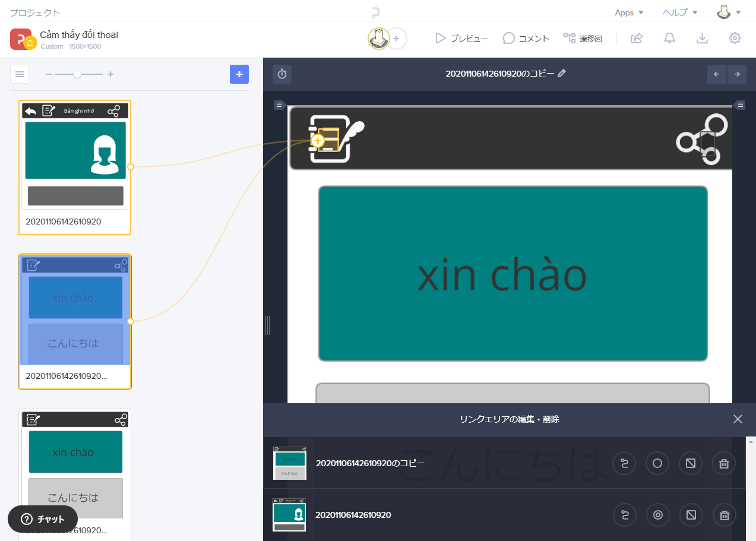Expand the ヘルプ help dropdown

pos(680,12)
